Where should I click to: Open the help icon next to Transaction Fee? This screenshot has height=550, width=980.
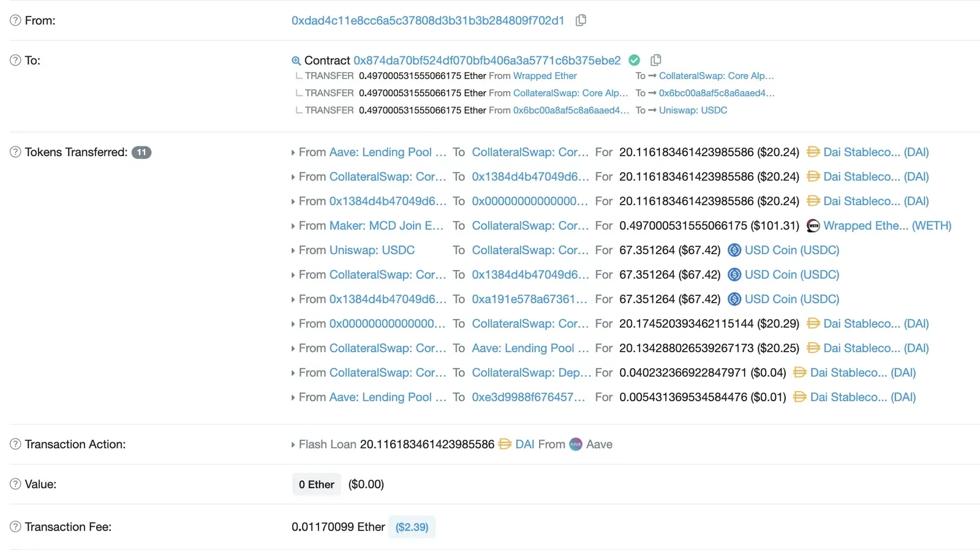[15, 527]
